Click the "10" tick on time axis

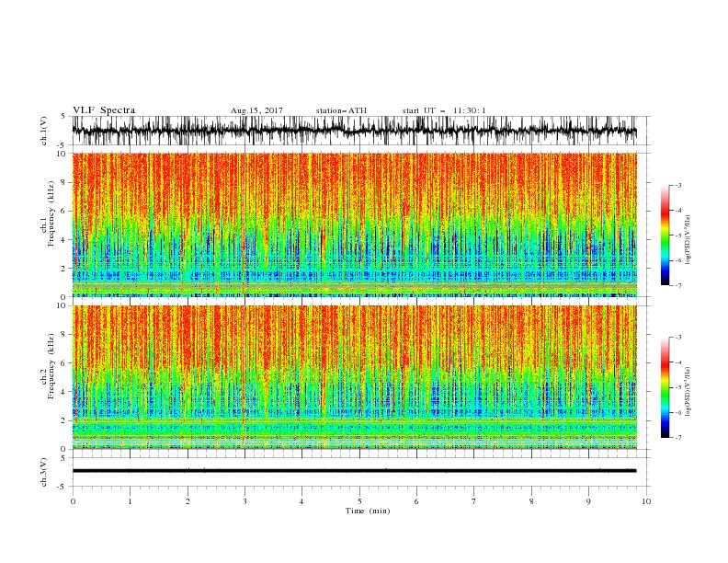[x=646, y=501]
